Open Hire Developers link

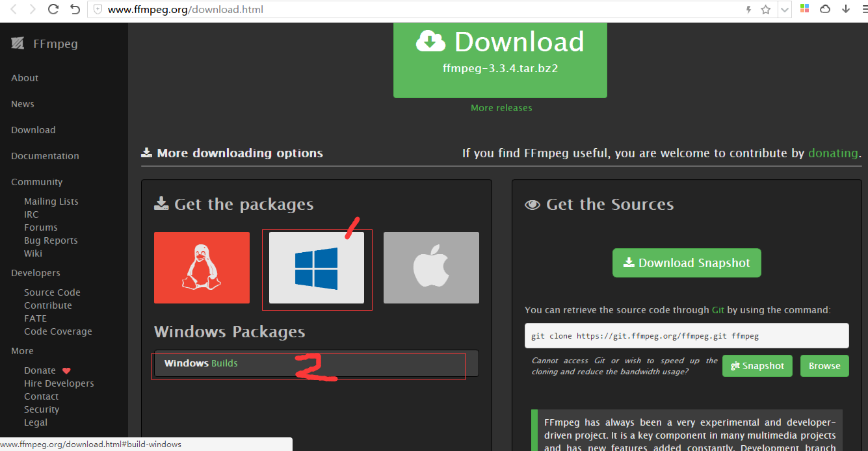[59, 383]
